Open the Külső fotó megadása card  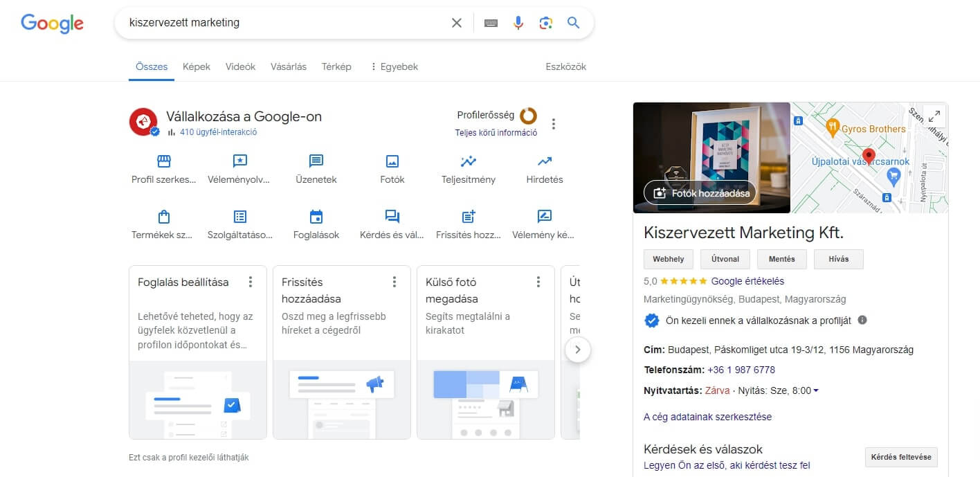486,352
